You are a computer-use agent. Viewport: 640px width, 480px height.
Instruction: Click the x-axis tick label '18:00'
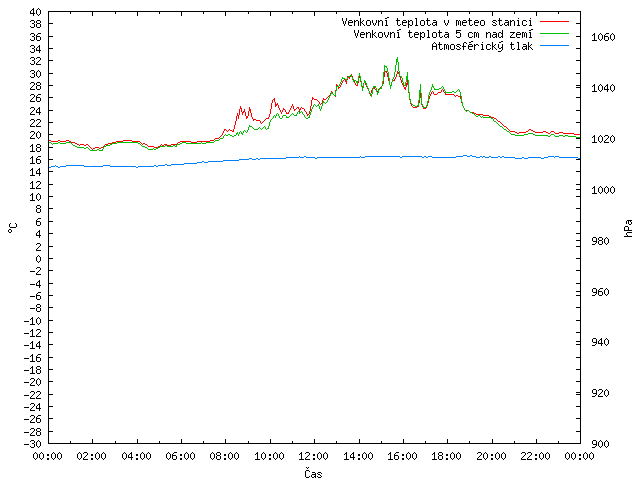coord(447,456)
